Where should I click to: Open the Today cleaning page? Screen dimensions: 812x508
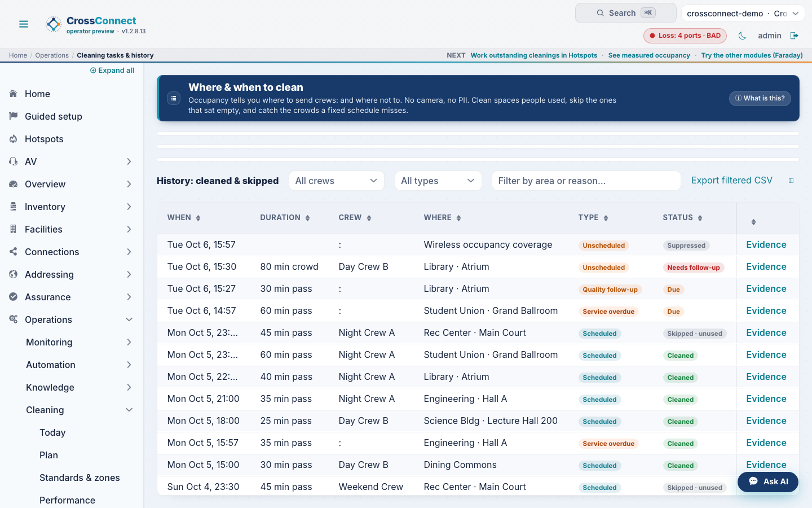(x=52, y=432)
